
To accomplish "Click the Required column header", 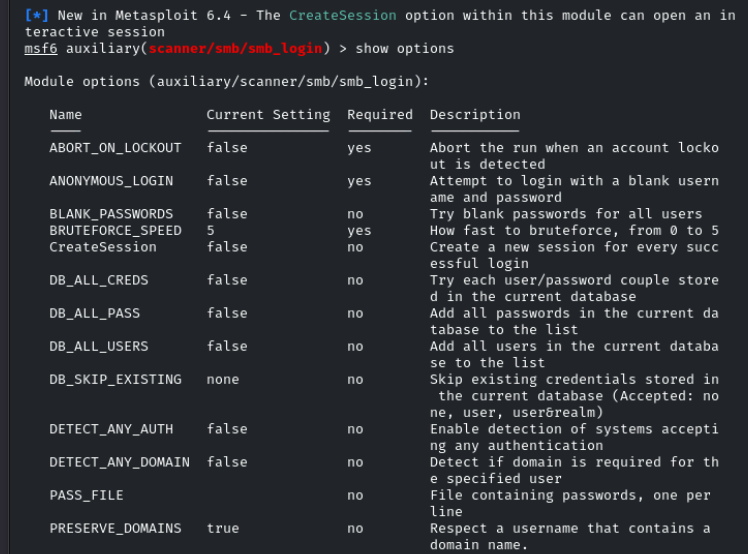I will pyautogui.click(x=380, y=115).
